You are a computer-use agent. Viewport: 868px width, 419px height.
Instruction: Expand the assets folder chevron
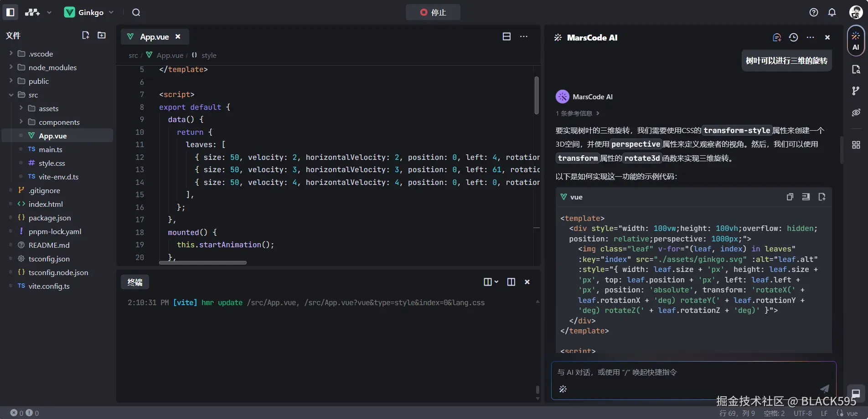click(21, 108)
